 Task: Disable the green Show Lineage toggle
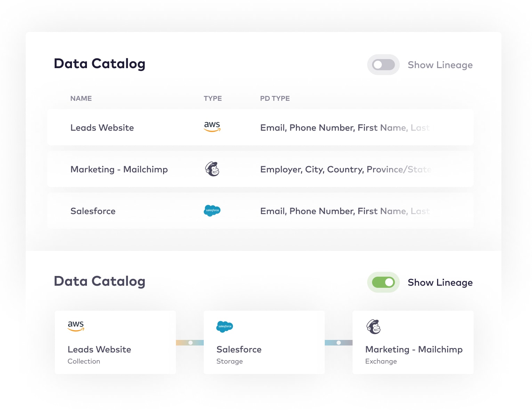click(x=383, y=282)
